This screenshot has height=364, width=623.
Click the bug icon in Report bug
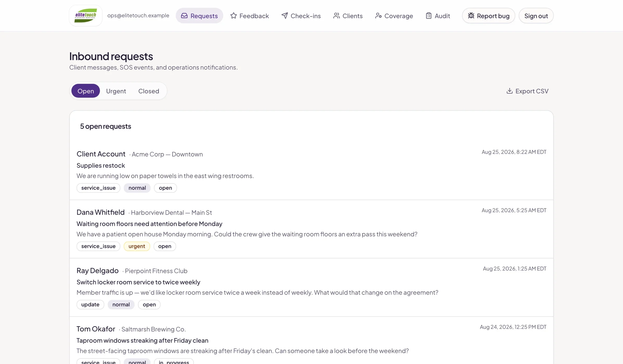471,16
